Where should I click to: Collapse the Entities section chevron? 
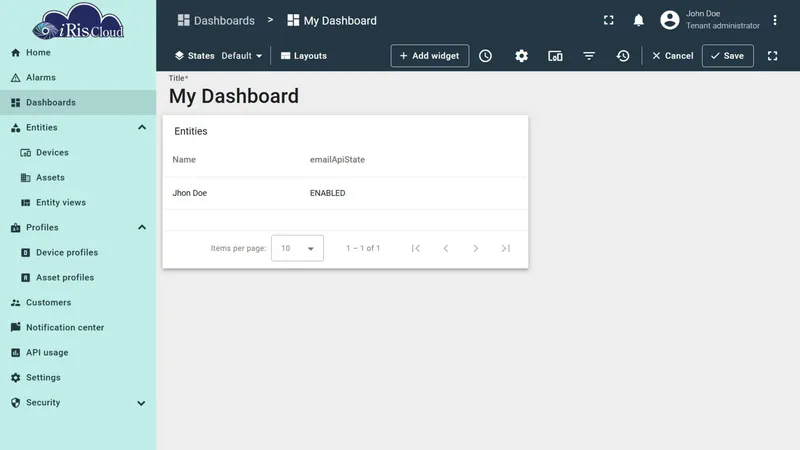tap(142, 128)
